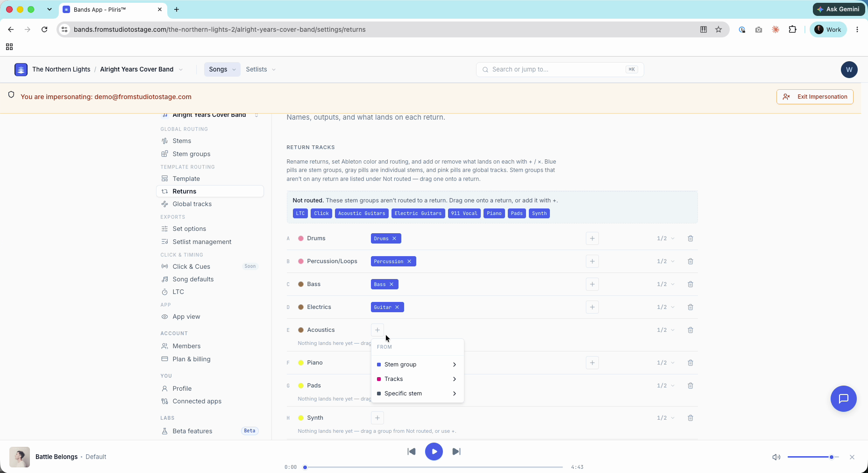Change Percussion/Loops return output 1/2
The image size is (868, 473).
(x=666, y=261)
